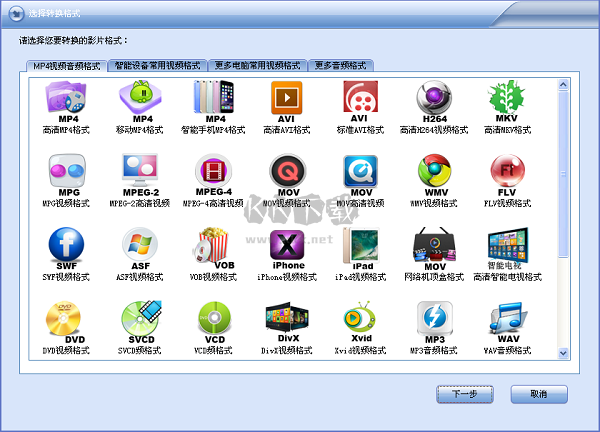Click the SWF视频格式 icon
The image size is (600, 432).
click(x=66, y=245)
